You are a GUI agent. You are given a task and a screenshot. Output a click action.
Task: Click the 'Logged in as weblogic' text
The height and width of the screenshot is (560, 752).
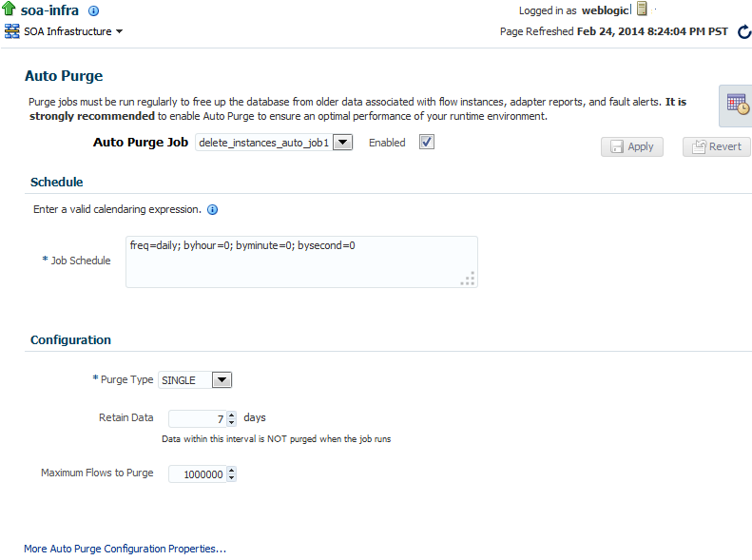point(575,10)
